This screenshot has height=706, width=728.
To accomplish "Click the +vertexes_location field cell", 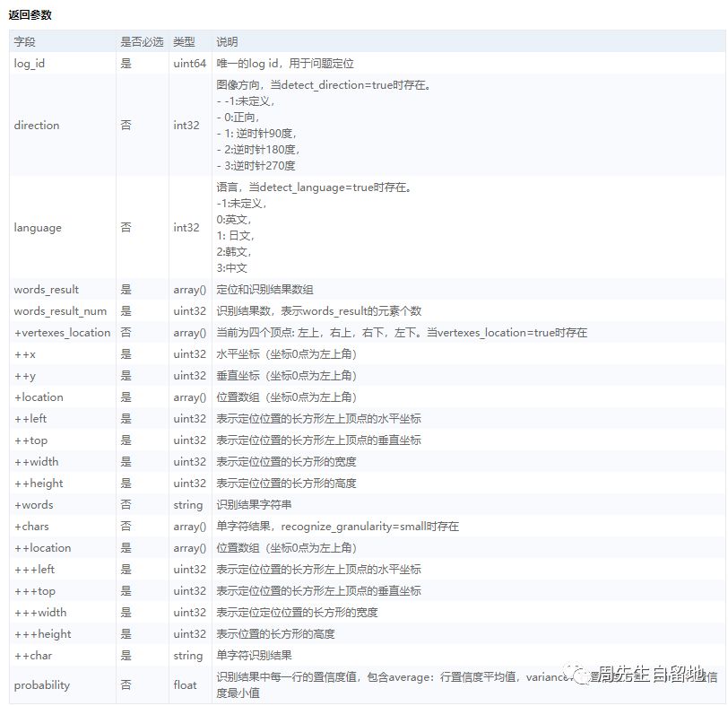I will point(62,333).
